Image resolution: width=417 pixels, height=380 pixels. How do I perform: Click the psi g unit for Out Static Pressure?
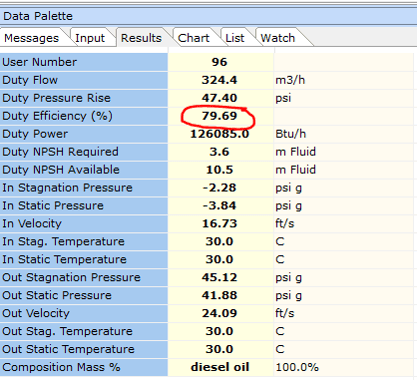[289, 295]
